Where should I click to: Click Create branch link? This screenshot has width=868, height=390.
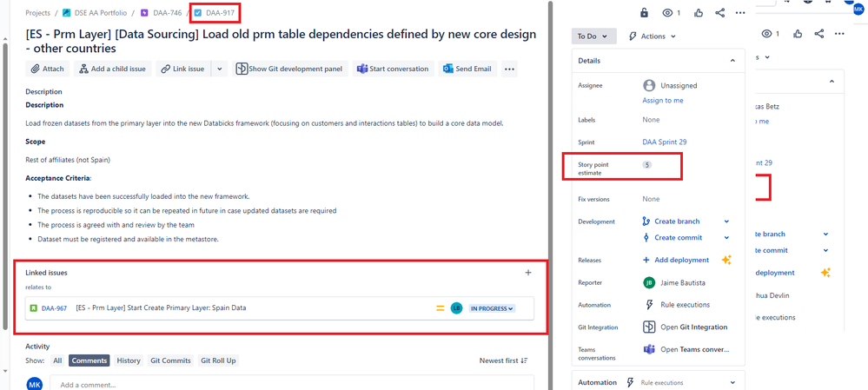pos(677,221)
